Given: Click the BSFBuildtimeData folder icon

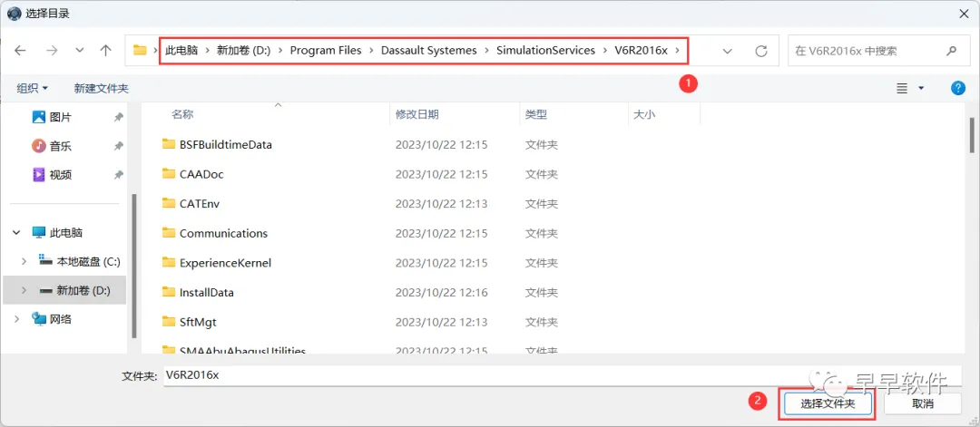Looking at the screenshot, I should point(169,144).
